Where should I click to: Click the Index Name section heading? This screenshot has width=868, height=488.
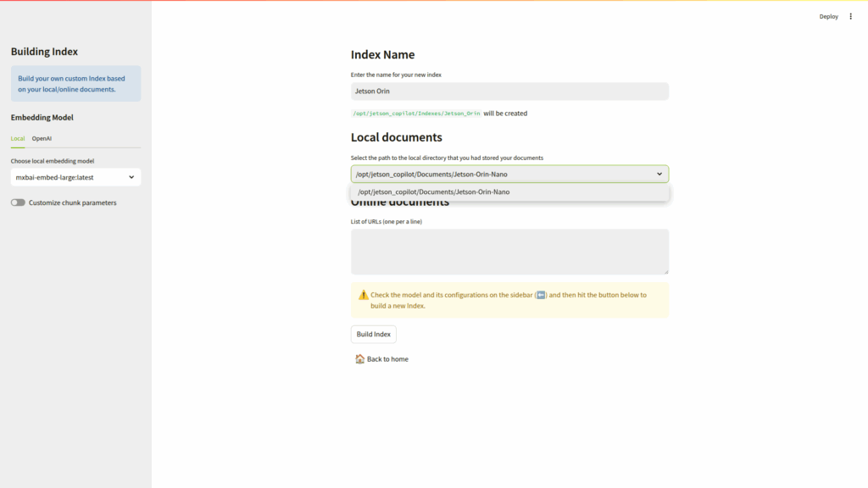click(382, 55)
